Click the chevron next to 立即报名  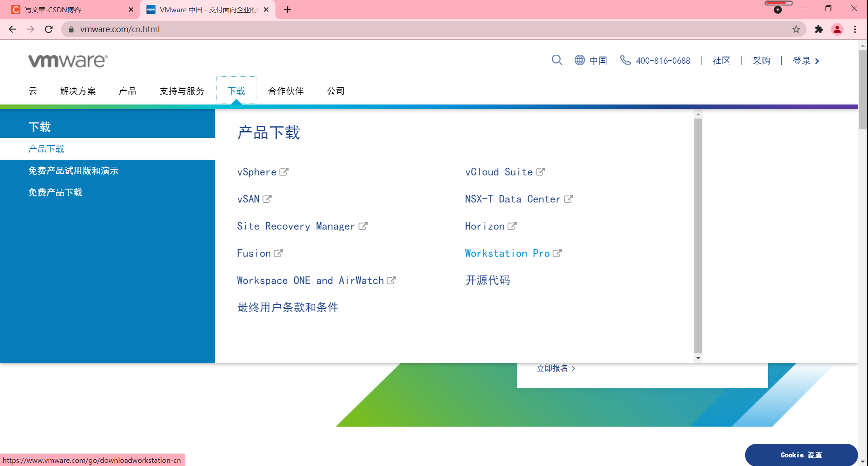tap(573, 368)
